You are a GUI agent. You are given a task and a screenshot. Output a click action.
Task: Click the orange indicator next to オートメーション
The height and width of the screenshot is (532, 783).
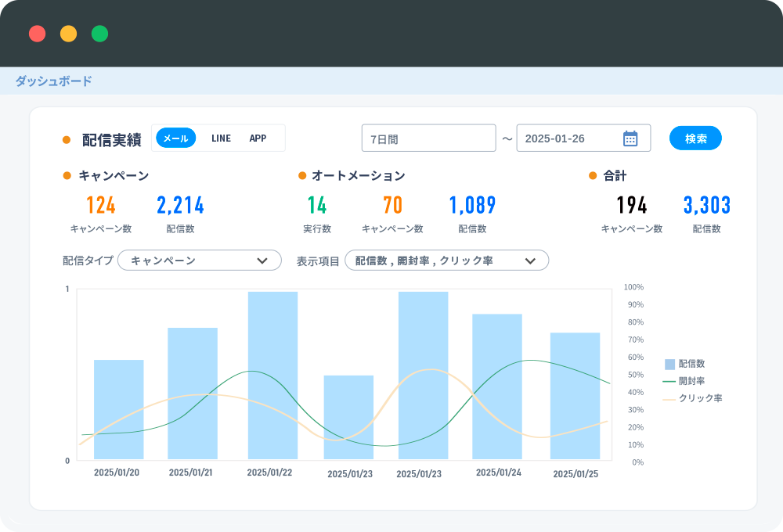click(300, 176)
